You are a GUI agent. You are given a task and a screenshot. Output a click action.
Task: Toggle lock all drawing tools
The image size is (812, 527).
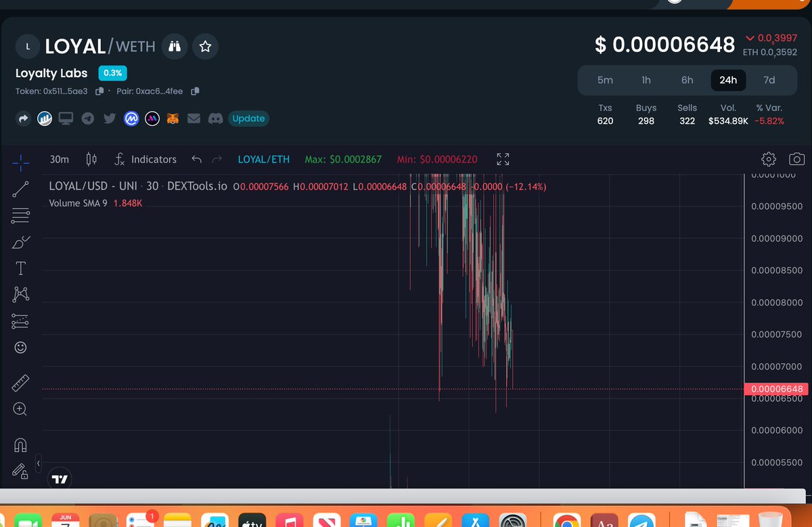point(20,471)
